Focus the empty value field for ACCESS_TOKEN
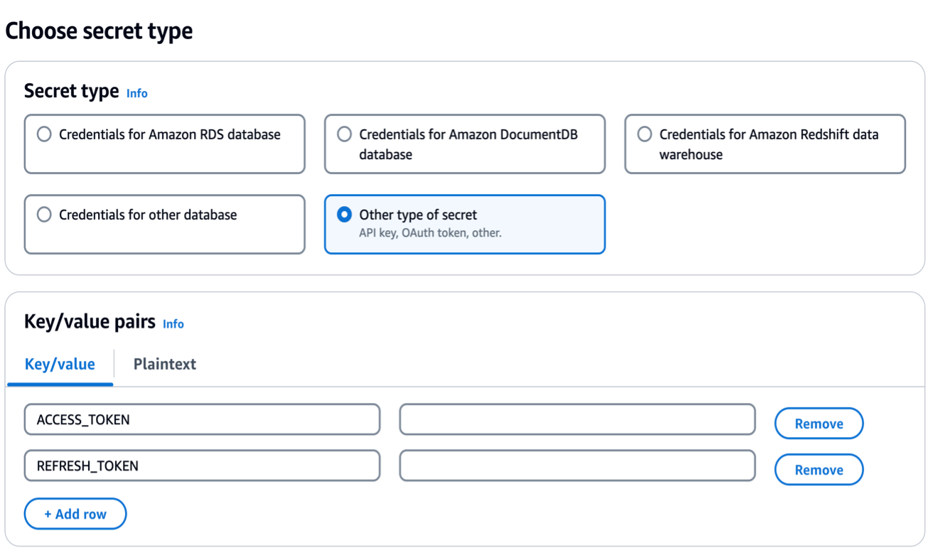 (577, 420)
